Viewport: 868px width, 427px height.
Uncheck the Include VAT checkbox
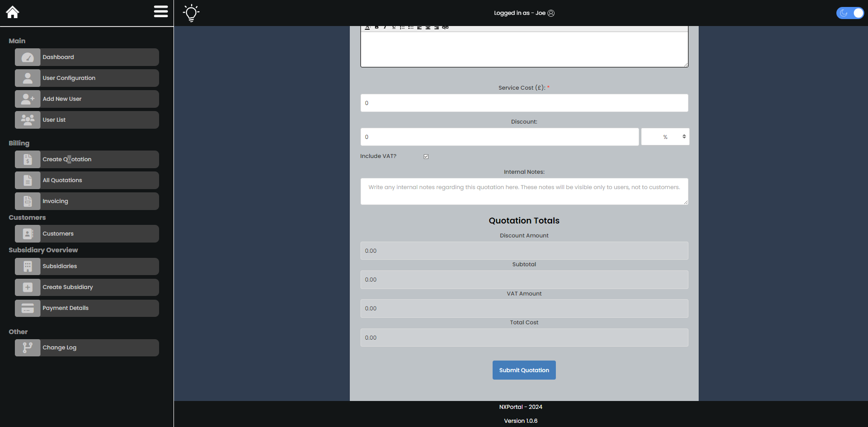(426, 157)
